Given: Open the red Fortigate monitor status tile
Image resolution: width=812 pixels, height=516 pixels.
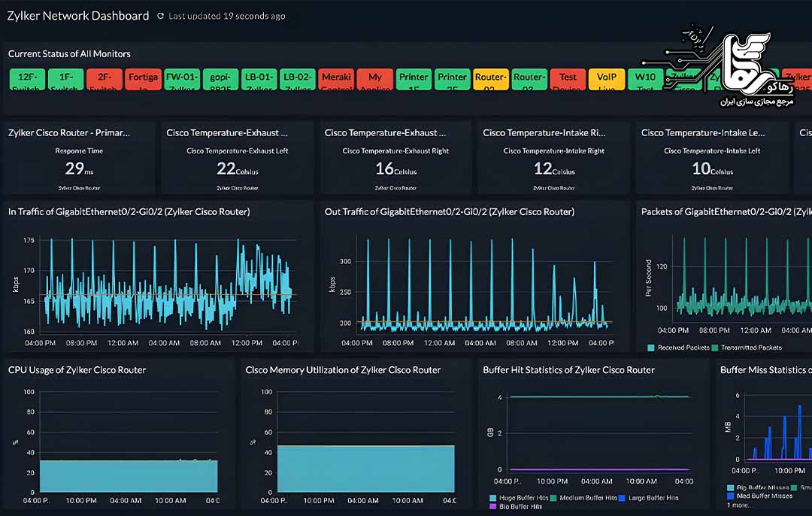Looking at the screenshot, I should click(x=143, y=79).
